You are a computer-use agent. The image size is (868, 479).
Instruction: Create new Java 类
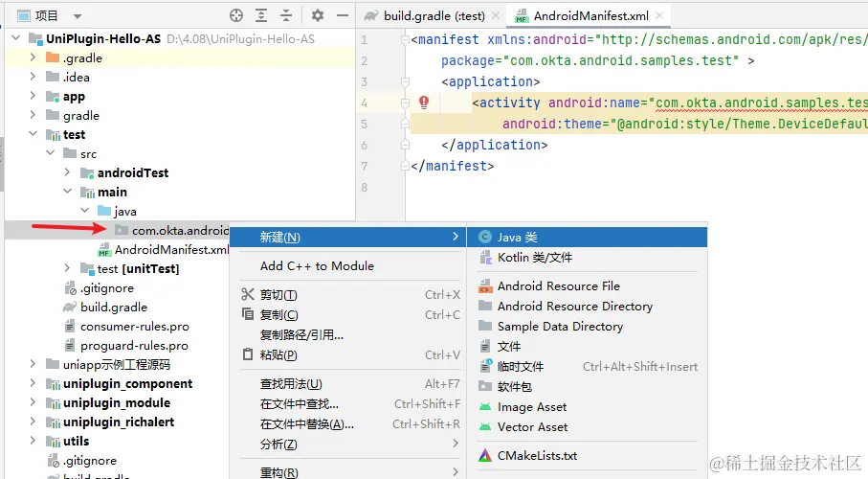click(x=588, y=238)
